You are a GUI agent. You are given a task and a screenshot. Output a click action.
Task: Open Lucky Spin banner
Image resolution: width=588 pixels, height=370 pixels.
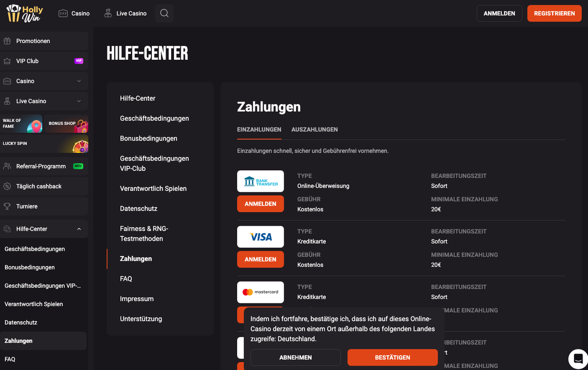point(44,144)
